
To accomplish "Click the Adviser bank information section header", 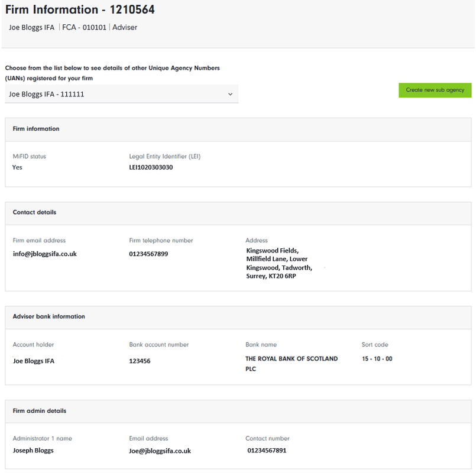I will [x=49, y=316].
